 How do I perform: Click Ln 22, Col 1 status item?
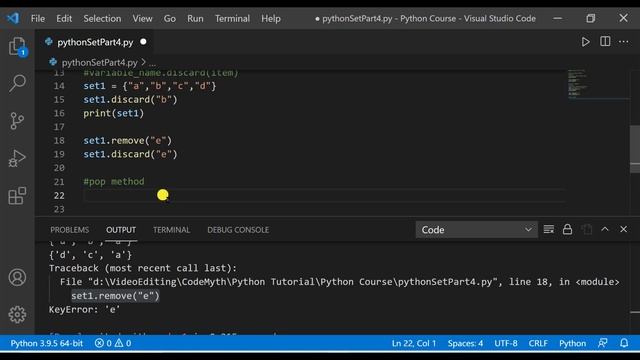[x=413, y=343]
